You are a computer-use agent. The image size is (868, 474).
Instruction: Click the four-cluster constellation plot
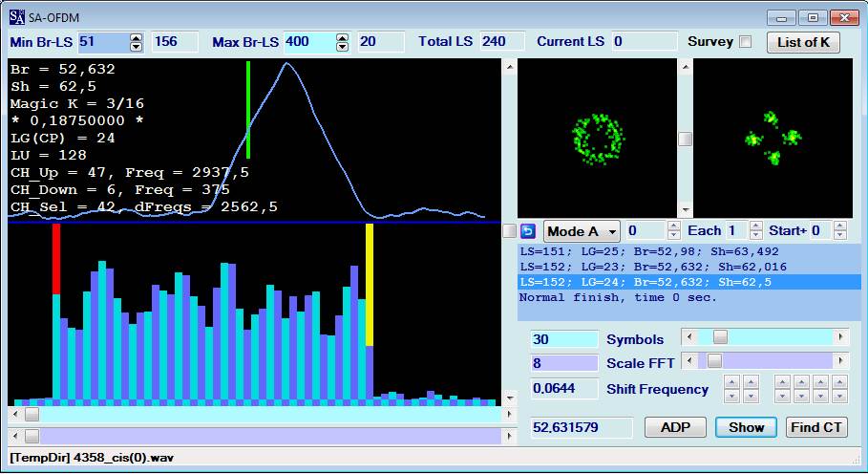[x=773, y=139]
